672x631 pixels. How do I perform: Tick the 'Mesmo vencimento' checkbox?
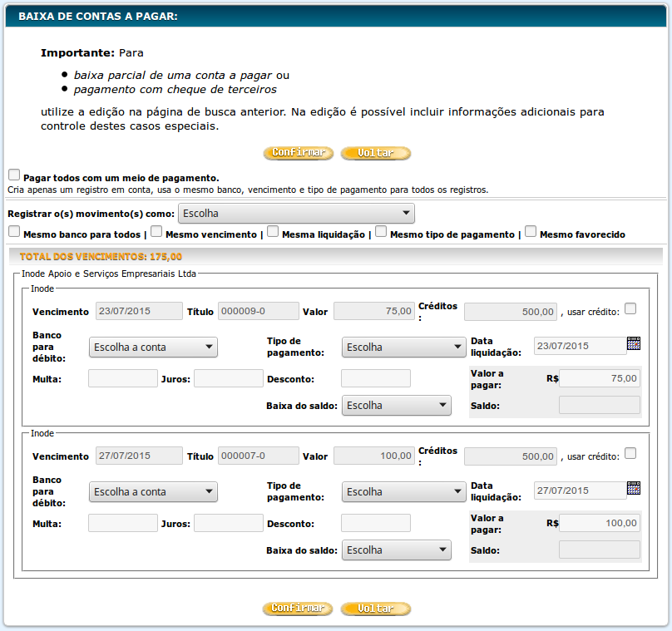(156, 232)
